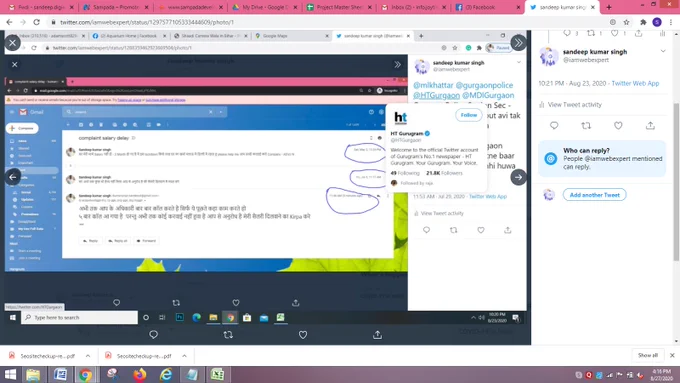Open the tweet options chevron beside sandeep kumar singh
The image size is (680, 383).
pyautogui.click(x=663, y=51)
